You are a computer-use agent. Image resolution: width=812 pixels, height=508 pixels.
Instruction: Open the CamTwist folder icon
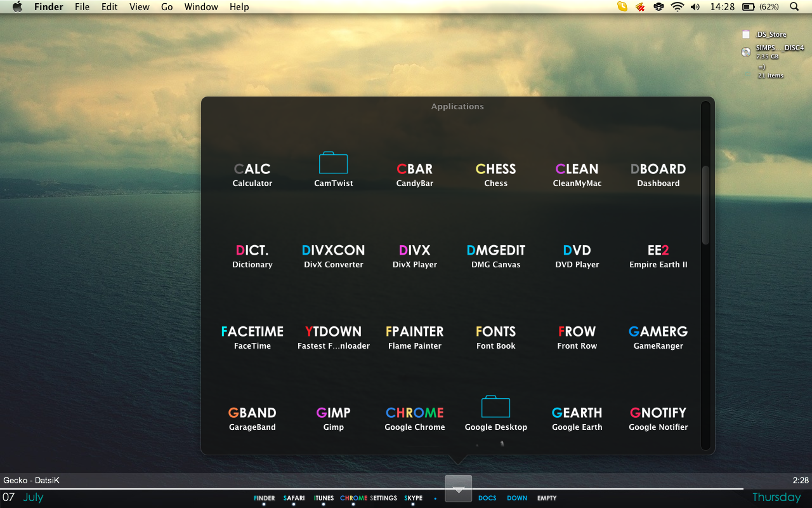pos(333,169)
